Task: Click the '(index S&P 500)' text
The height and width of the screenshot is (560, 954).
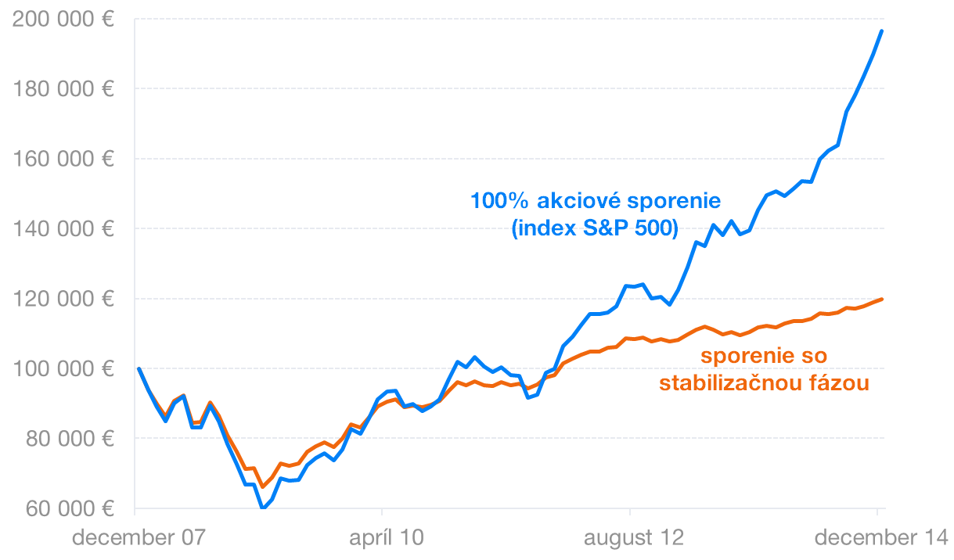Action: [595, 230]
